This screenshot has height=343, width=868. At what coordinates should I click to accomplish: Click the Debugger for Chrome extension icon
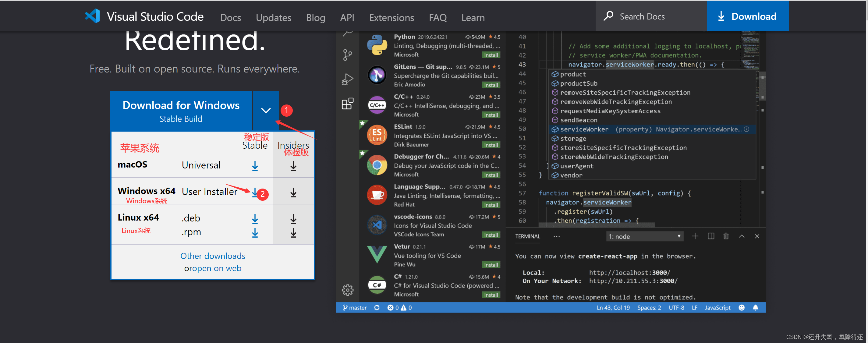[377, 165]
